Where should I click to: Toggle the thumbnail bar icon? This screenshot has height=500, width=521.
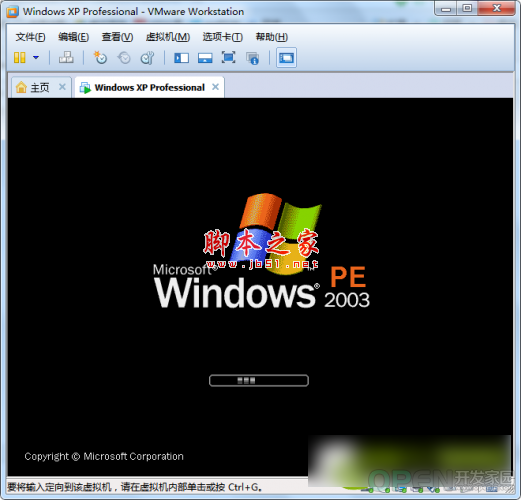[205, 58]
